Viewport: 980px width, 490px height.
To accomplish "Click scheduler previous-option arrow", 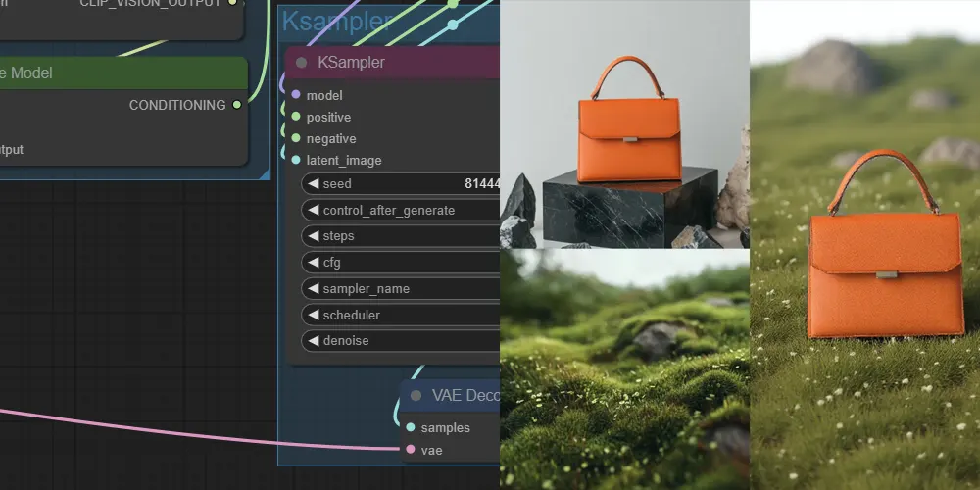I will [314, 315].
